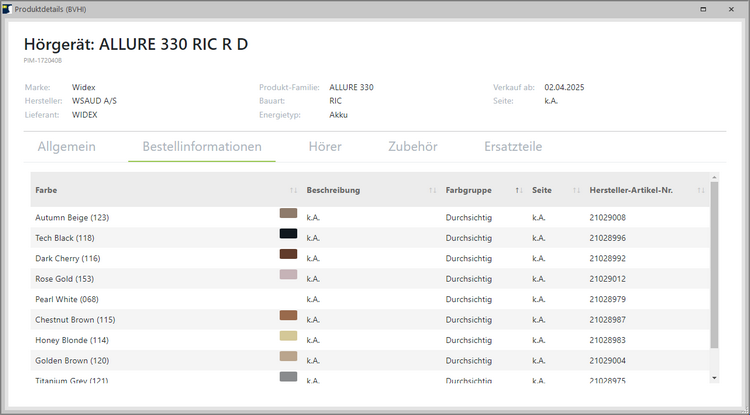Click the vertical scrollbar thumb
The width and height of the screenshot is (750, 415).
(714, 265)
